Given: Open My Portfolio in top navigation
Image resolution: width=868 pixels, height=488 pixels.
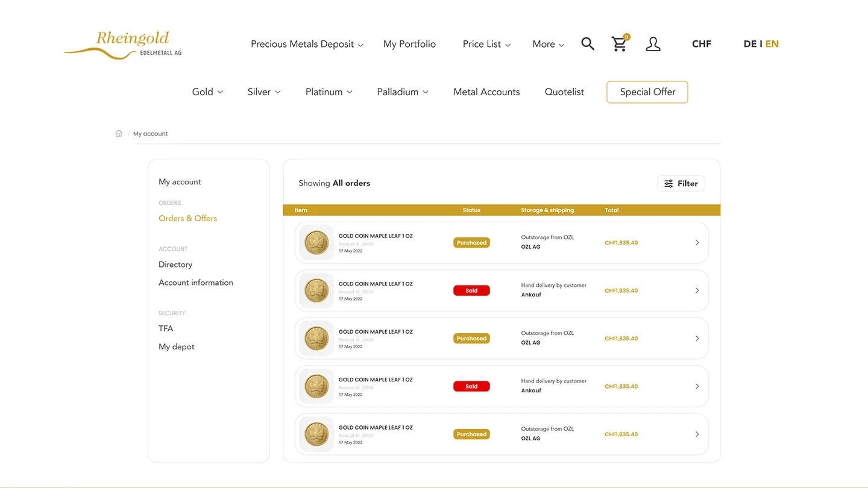Looking at the screenshot, I should coord(409,44).
